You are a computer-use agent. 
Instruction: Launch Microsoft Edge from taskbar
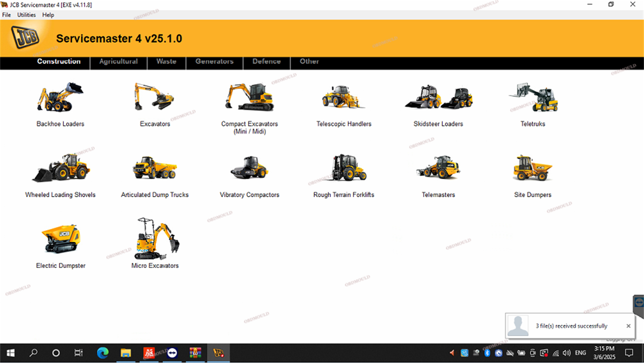[x=103, y=353]
